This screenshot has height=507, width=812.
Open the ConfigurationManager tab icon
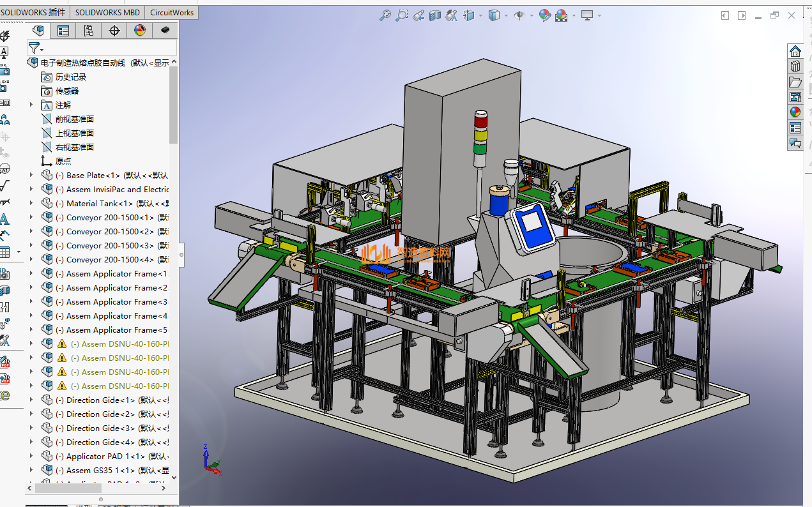tap(89, 31)
